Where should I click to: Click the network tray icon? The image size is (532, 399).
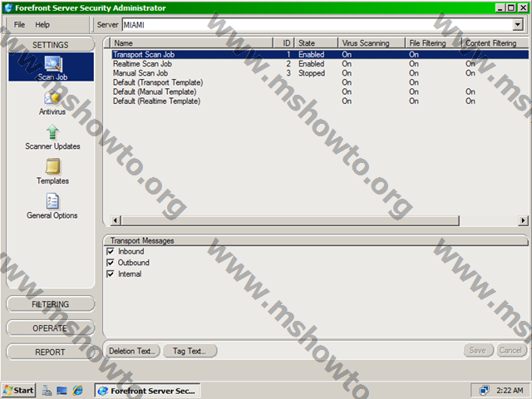[x=484, y=390]
